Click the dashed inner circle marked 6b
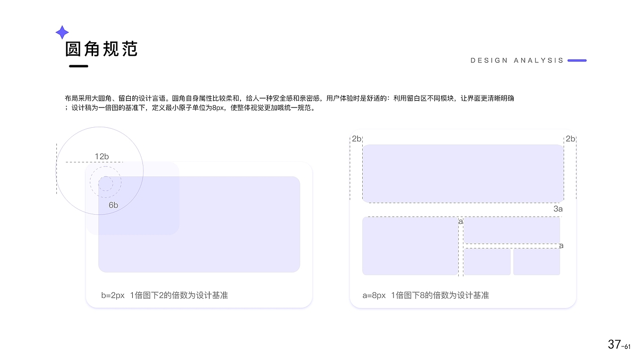644x362 pixels. 105,183
